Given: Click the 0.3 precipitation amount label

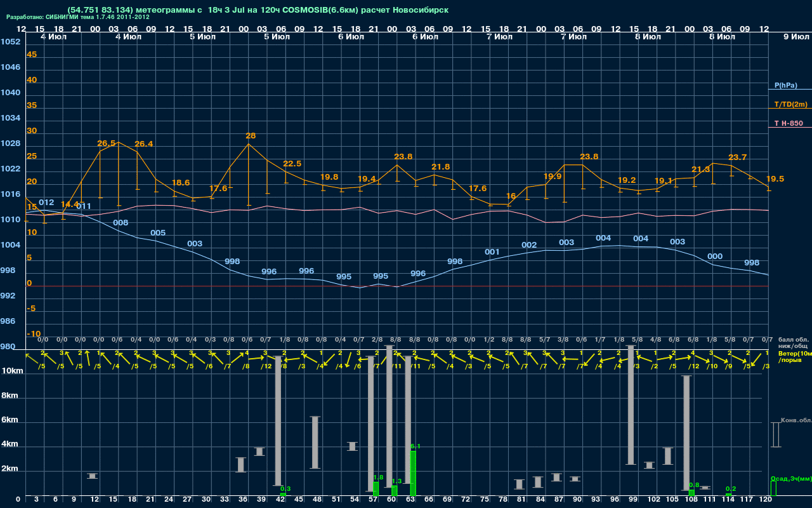Looking at the screenshot, I should 285,488.
